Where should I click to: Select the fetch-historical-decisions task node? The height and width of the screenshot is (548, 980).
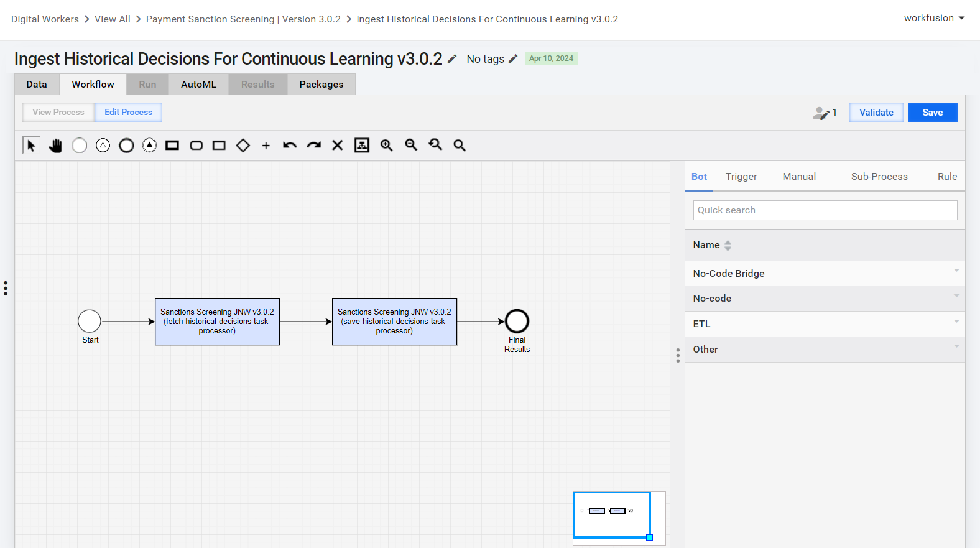[217, 322]
